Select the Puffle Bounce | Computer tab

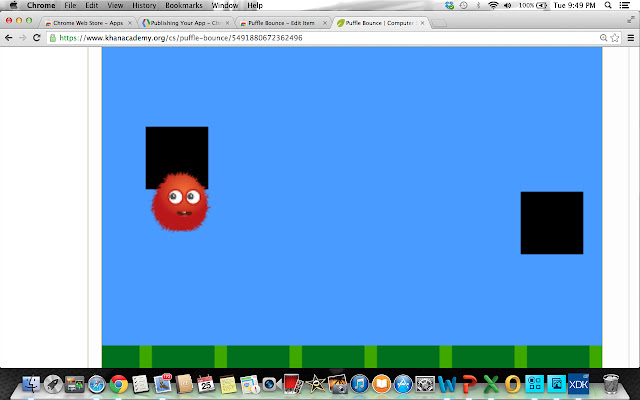[x=380, y=23]
